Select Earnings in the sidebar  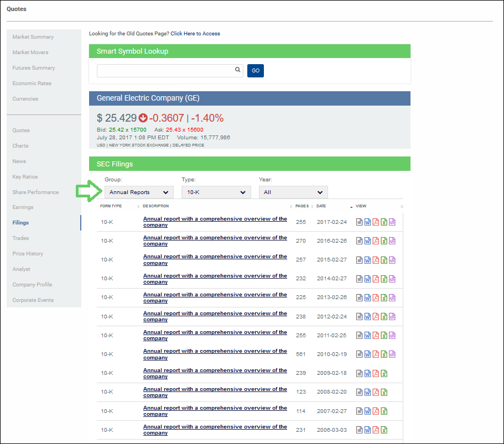click(x=23, y=207)
